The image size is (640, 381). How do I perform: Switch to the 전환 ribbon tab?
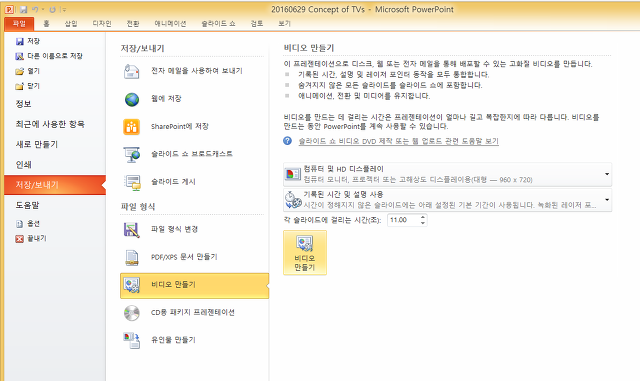coord(133,24)
